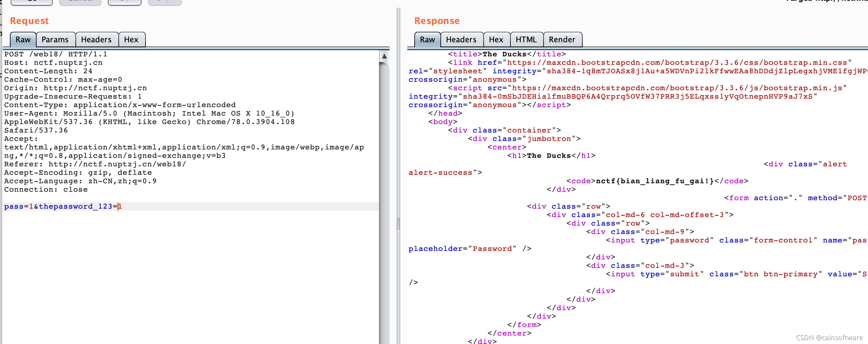Click the col-md-6 col-md-offset-3 div line
This screenshot has width=868, height=344.
click(x=640, y=215)
